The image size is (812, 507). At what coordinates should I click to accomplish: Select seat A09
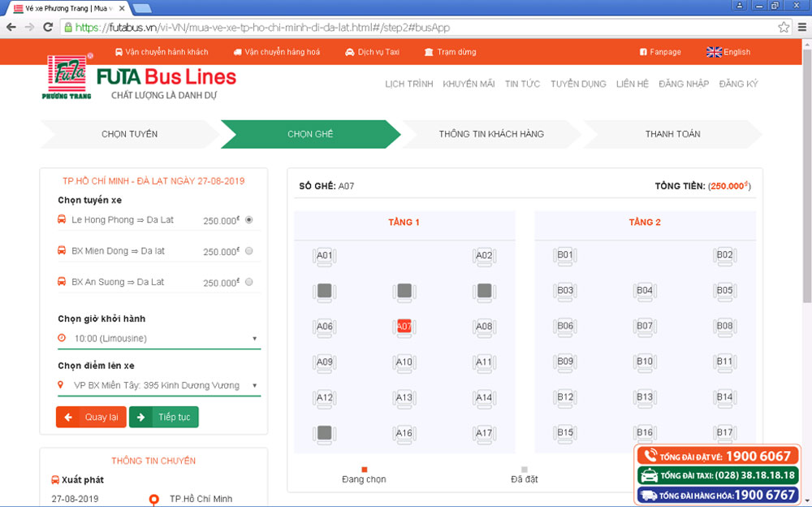click(324, 362)
